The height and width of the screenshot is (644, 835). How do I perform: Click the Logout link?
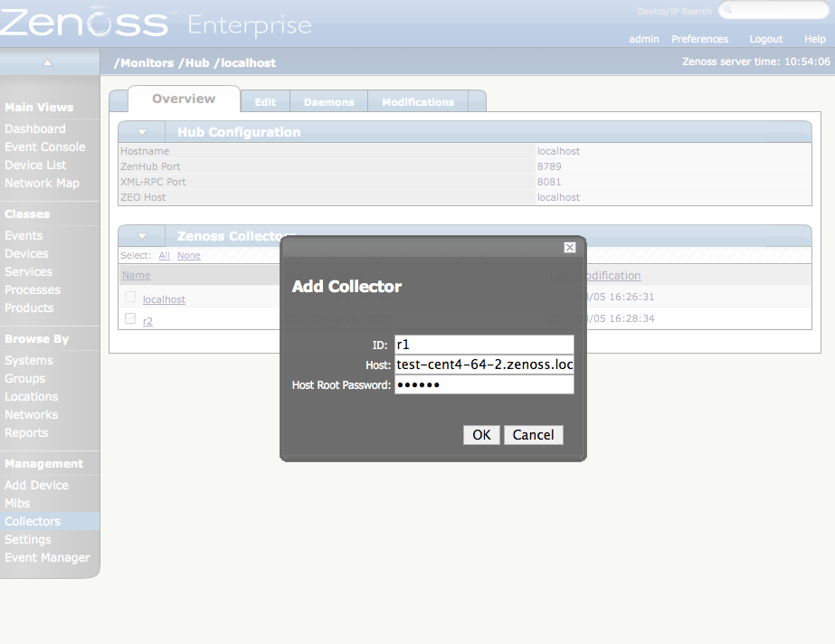click(x=765, y=39)
